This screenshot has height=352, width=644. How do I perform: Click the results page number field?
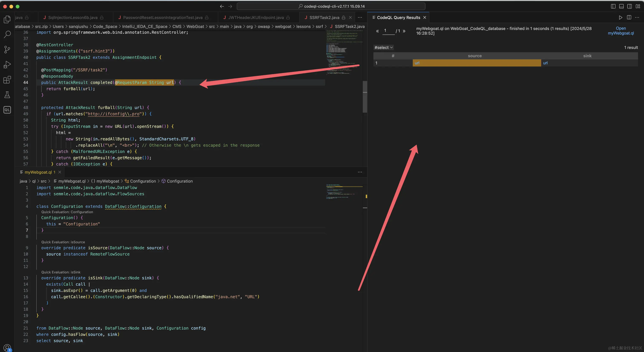[x=388, y=31]
